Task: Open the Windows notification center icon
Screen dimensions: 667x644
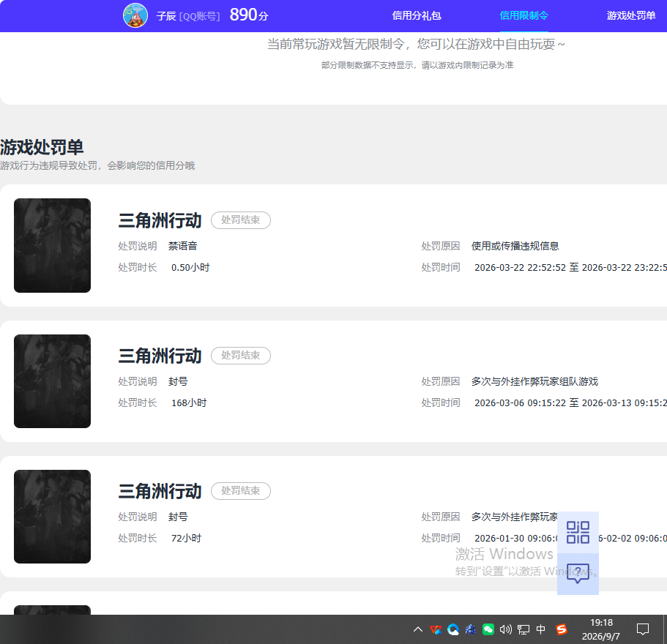Action: (642, 629)
